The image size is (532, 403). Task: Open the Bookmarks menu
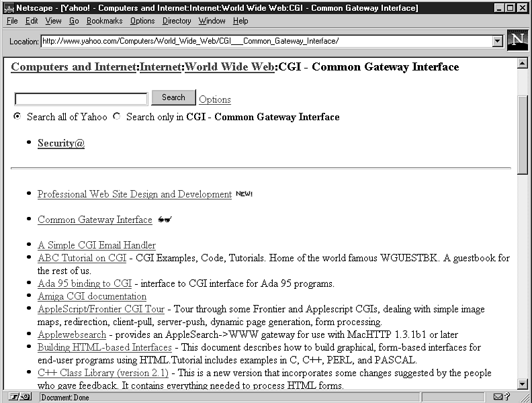point(105,21)
